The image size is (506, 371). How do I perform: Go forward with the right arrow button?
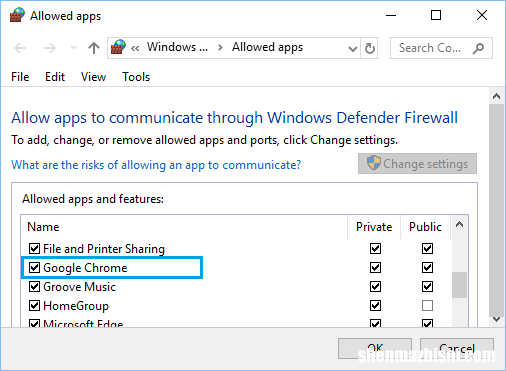[x=50, y=48]
